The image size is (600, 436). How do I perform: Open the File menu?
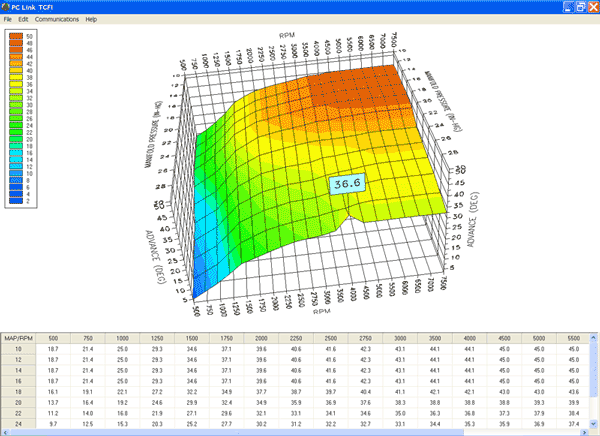(x=8, y=19)
